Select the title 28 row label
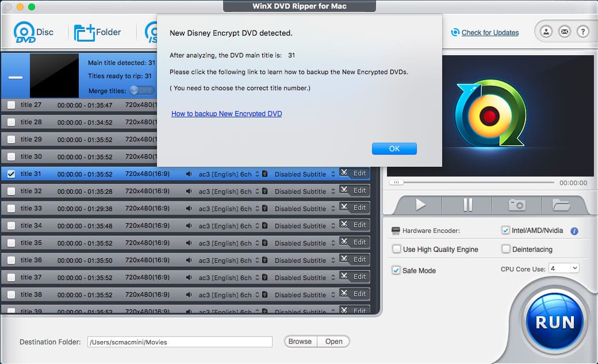Viewport: 598px width, 364px height. coord(31,122)
